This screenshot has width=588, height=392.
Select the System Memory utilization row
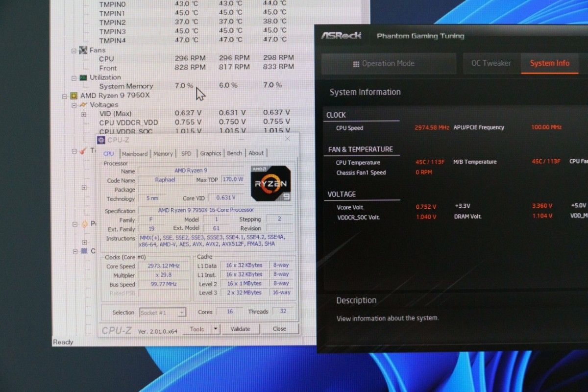191,86
